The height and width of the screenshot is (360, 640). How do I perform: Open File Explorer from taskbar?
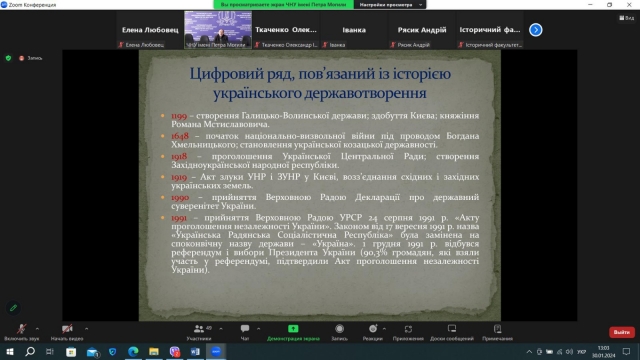(154, 351)
